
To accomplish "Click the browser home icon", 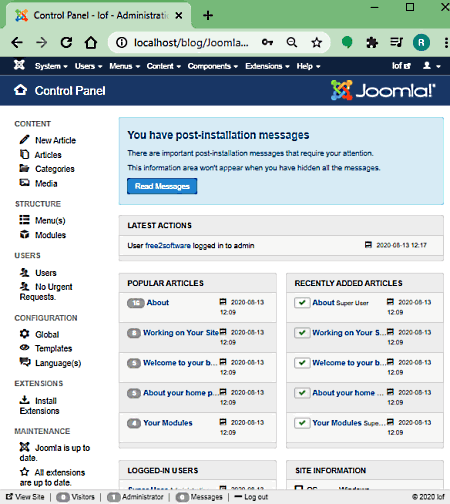I will point(91,42).
